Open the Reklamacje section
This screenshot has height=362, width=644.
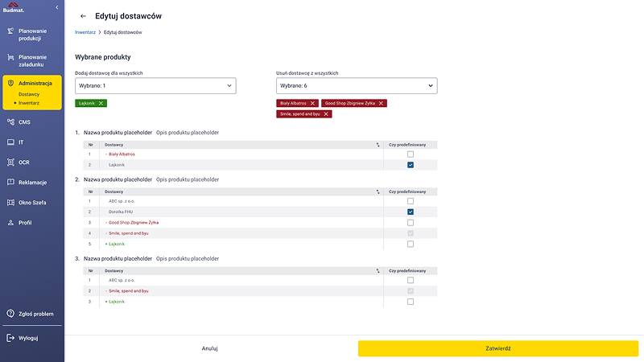coord(32,183)
